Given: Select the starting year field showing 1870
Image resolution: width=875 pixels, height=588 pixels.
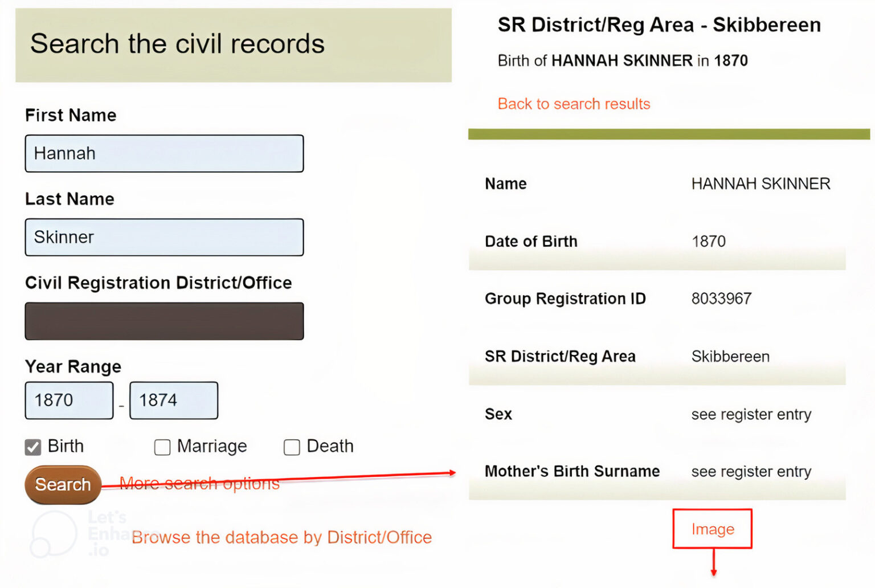Looking at the screenshot, I should point(68,401).
